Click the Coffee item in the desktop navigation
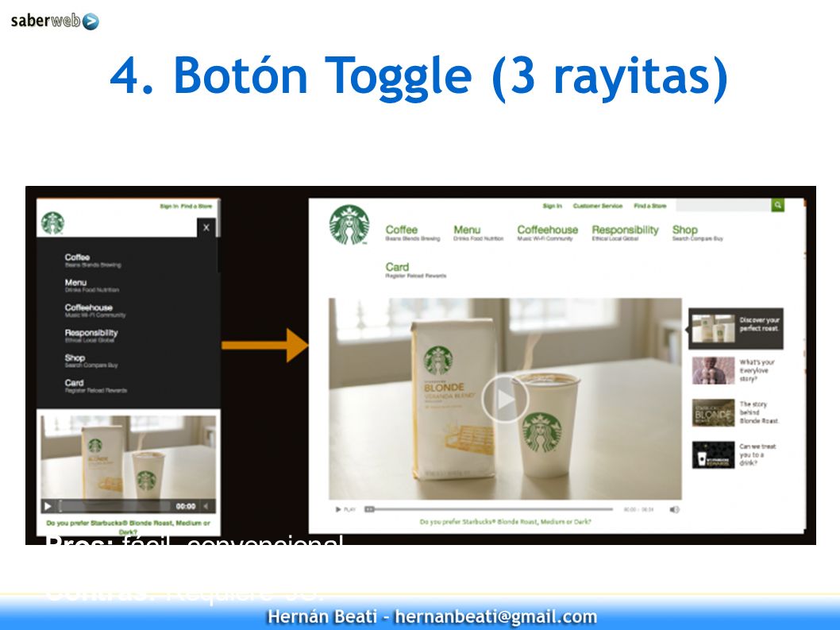 (x=413, y=234)
